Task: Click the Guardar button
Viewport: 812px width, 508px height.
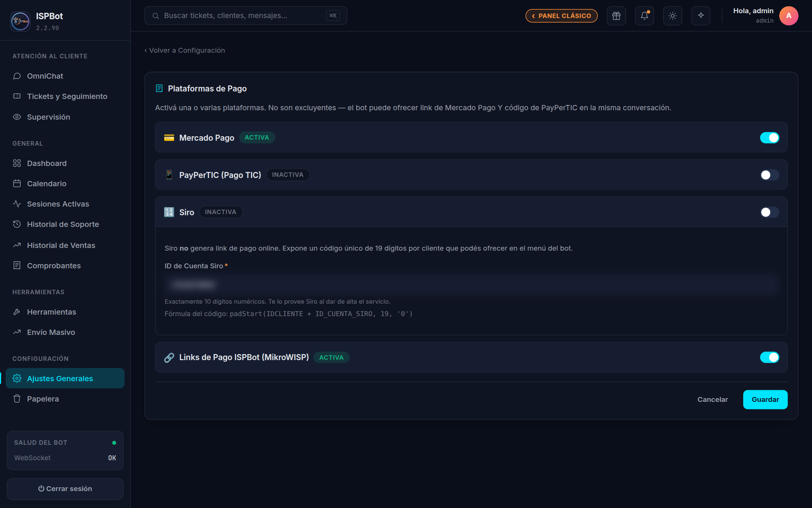Action: [765, 400]
